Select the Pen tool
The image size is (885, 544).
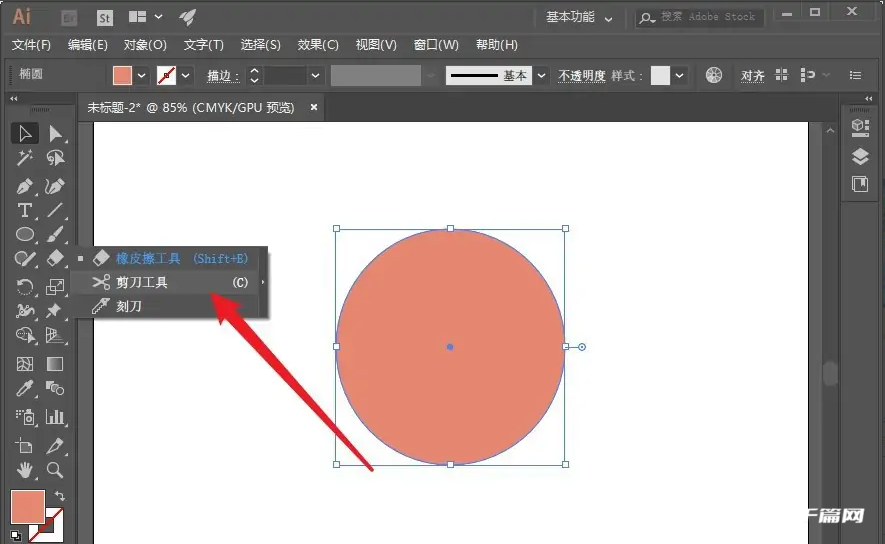click(25, 186)
